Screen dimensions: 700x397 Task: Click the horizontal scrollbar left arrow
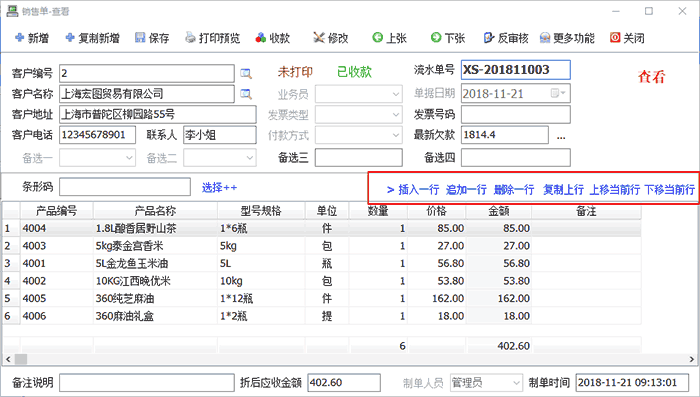[x=8, y=359]
